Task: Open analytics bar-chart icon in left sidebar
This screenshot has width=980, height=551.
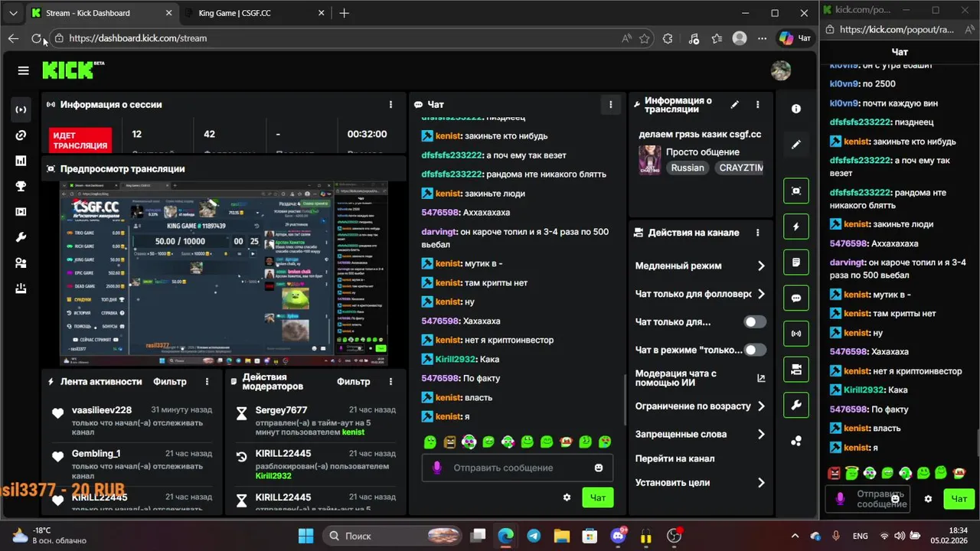Action: click(21, 161)
